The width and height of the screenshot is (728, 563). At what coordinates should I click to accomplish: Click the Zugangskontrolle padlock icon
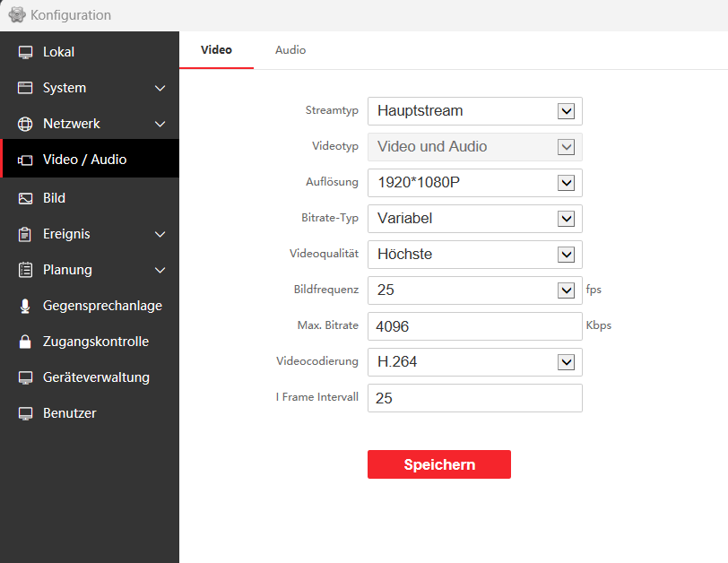pos(25,342)
